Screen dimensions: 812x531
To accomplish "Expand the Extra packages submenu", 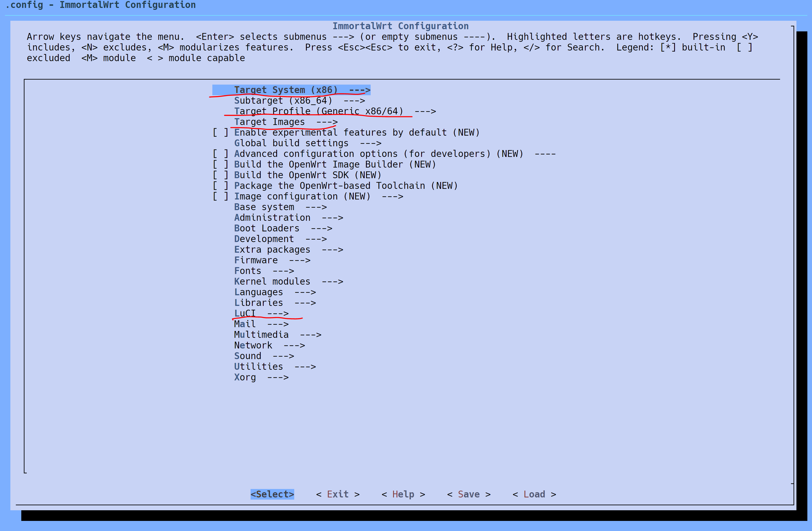I will point(289,250).
